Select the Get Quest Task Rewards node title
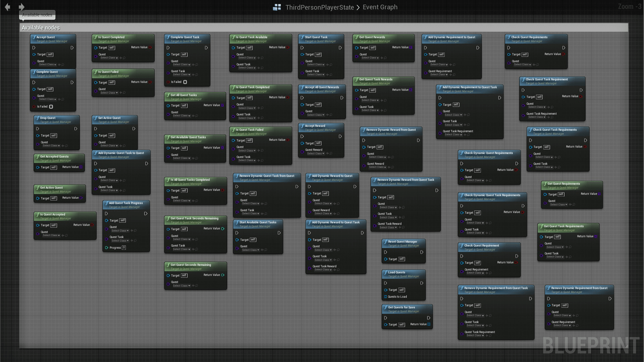This screenshot has width=644, height=362. 376,79
